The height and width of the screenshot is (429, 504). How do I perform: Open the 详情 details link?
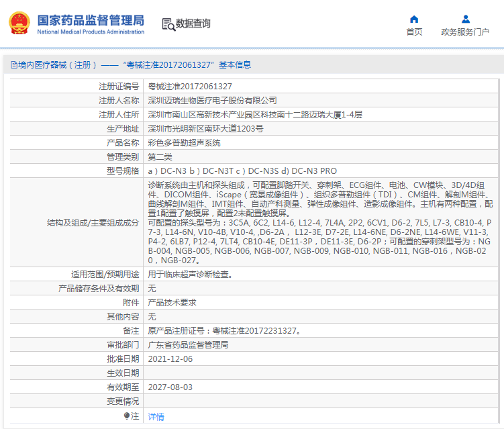[156, 416]
